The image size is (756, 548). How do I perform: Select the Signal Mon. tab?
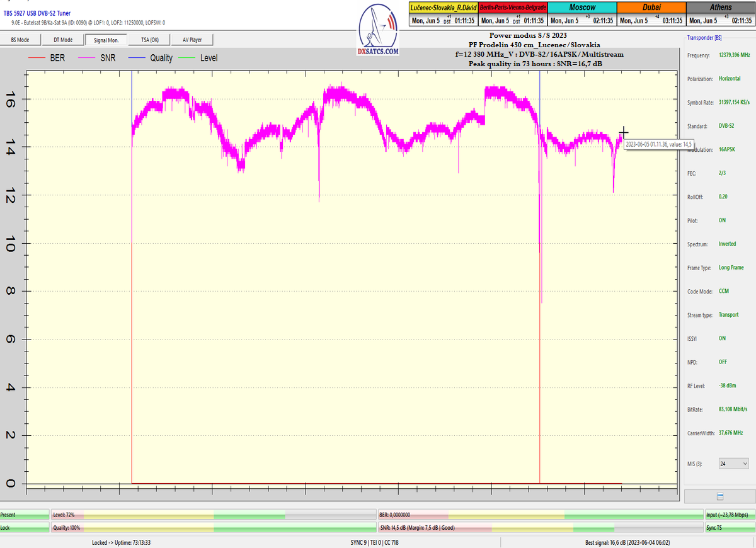click(106, 40)
